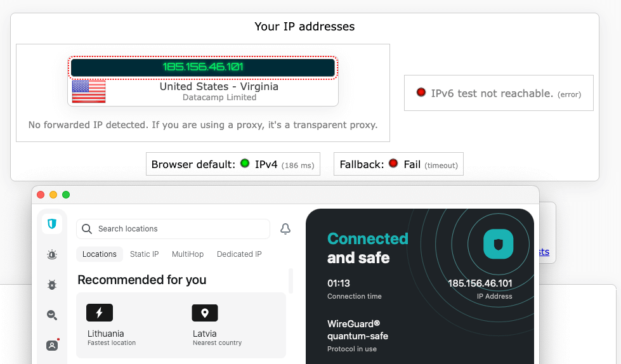Switch to the Dedicated IP tab
This screenshot has width=621, height=364.
239,254
